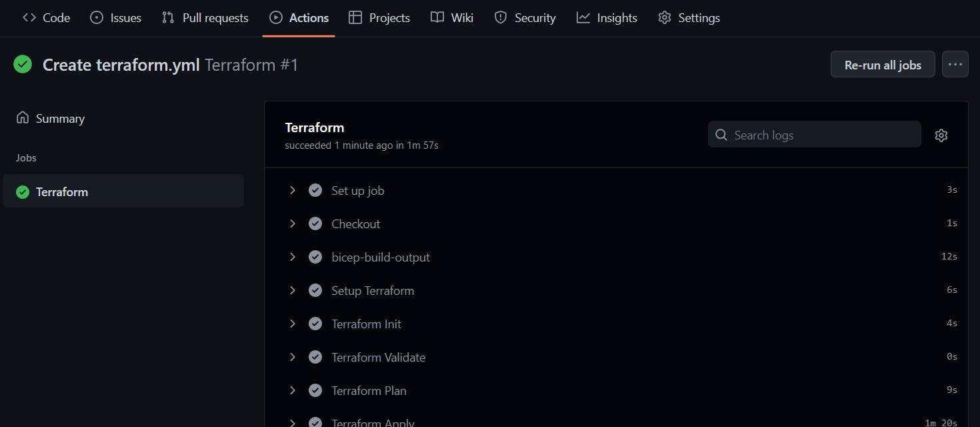Viewport: 980px width, 427px height.
Task: Click the log settings gear icon
Action: pyautogui.click(x=941, y=135)
